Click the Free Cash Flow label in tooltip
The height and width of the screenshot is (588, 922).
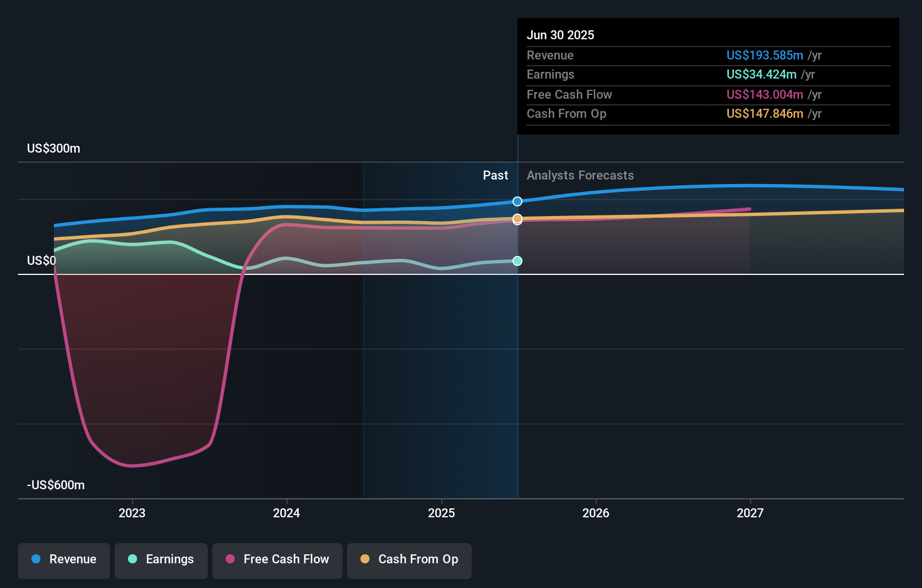point(569,94)
